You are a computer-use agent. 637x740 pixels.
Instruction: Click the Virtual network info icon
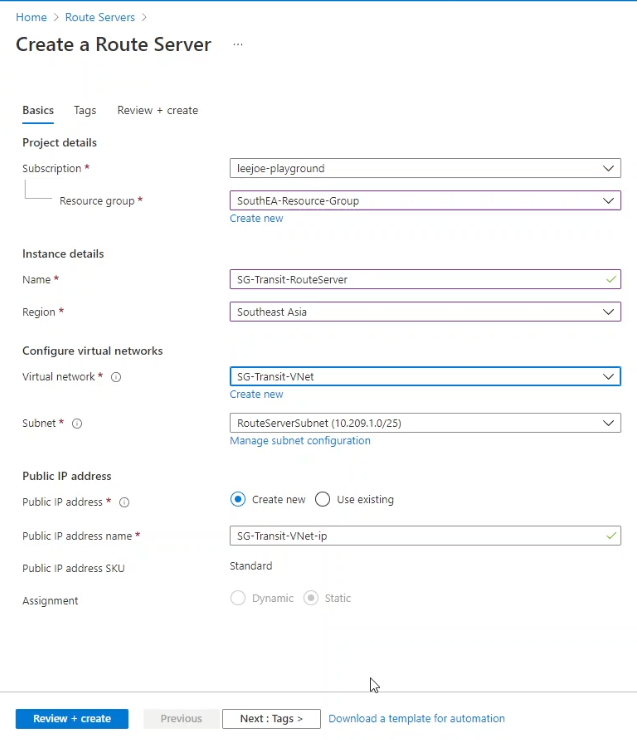(116, 377)
